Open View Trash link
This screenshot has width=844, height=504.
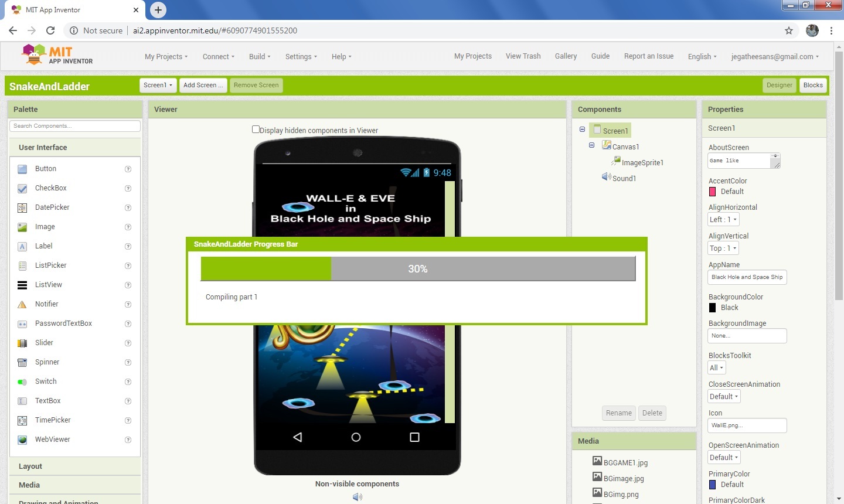pos(523,56)
